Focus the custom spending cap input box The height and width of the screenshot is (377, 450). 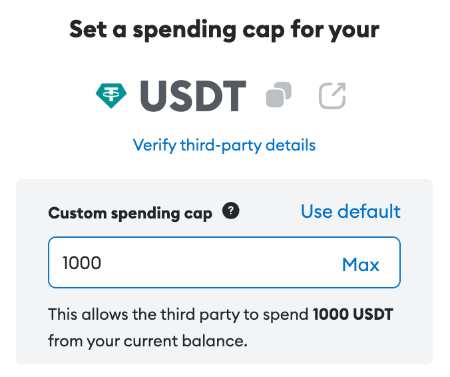tap(224, 262)
